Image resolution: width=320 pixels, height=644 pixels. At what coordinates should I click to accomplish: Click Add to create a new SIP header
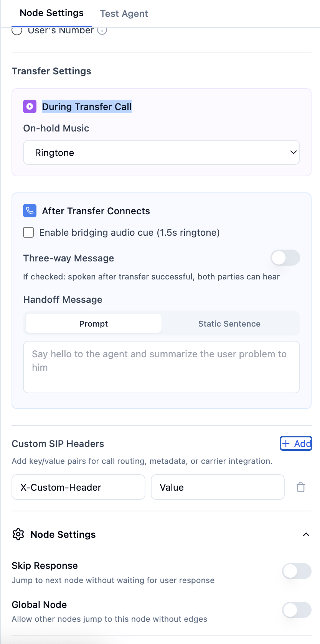[x=296, y=444]
